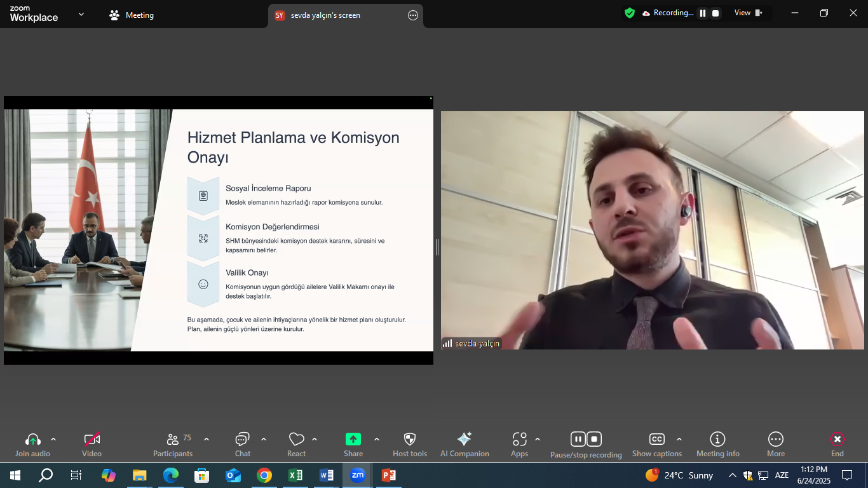
Task: Expand the chevron next to Participants
Action: coord(207,439)
